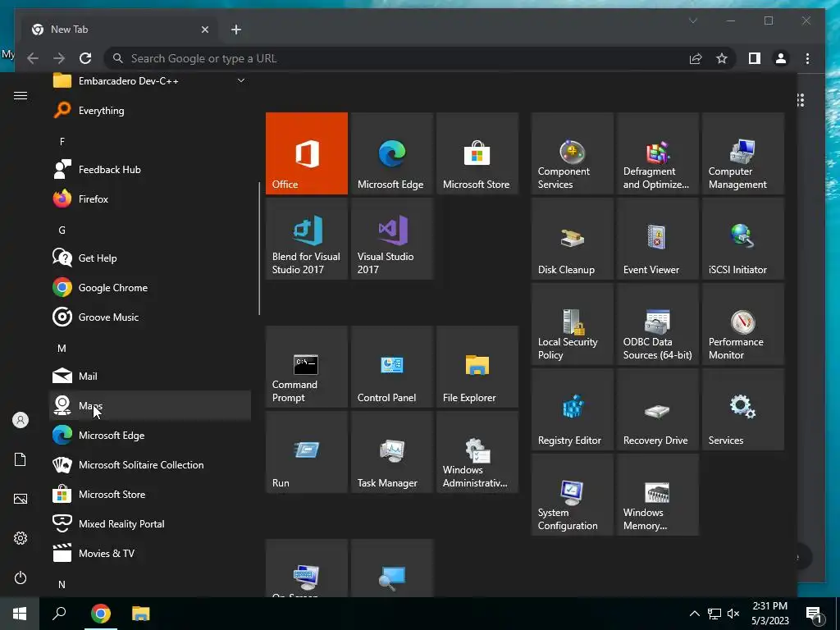
Task: Open Groove Music from app list
Action: click(x=150, y=317)
